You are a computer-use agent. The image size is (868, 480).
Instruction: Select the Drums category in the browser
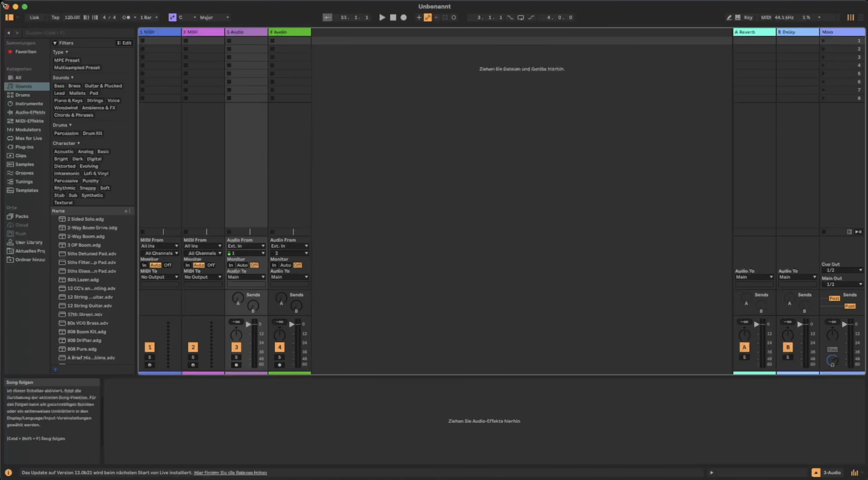click(x=22, y=95)
